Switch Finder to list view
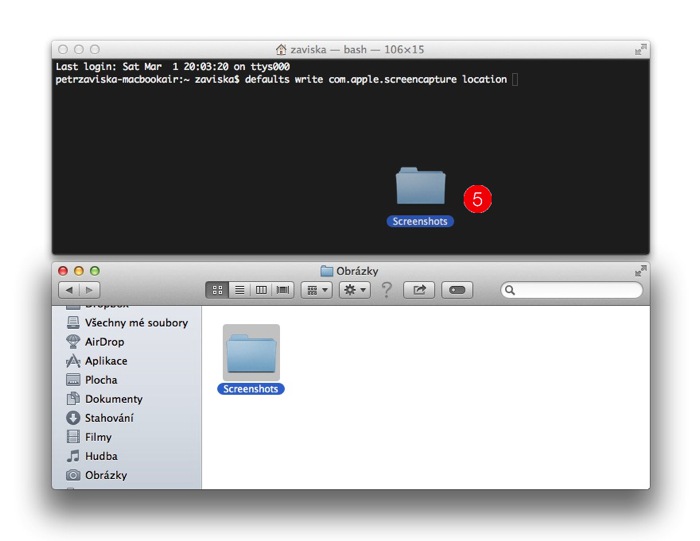This screenshot has width=700, height=541. click(240, 290)
